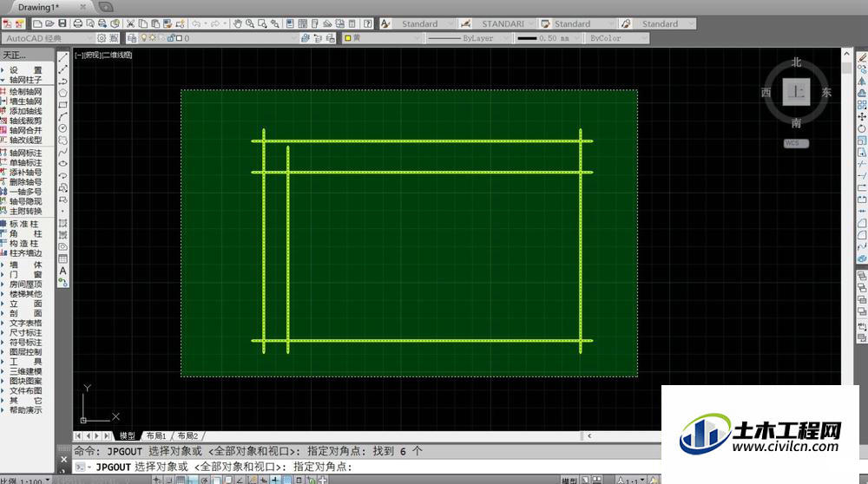Expand the 墙体 menu item
The image size is (868, 484).
click(x=25, y=265)
